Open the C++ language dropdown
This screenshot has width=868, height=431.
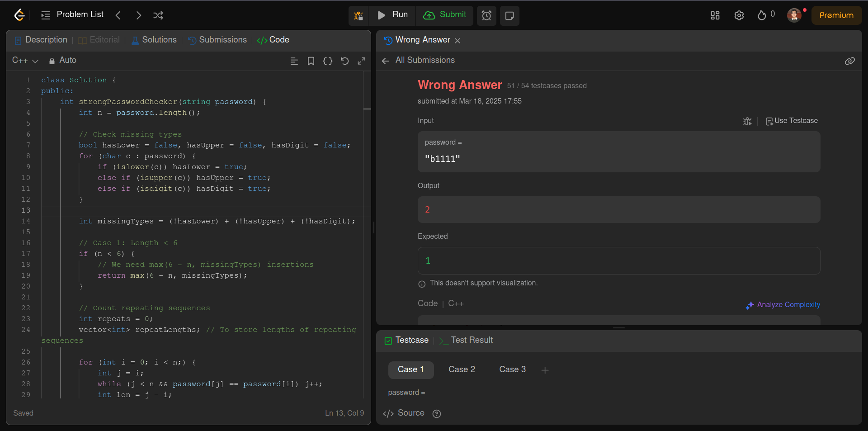pos(25,60)
